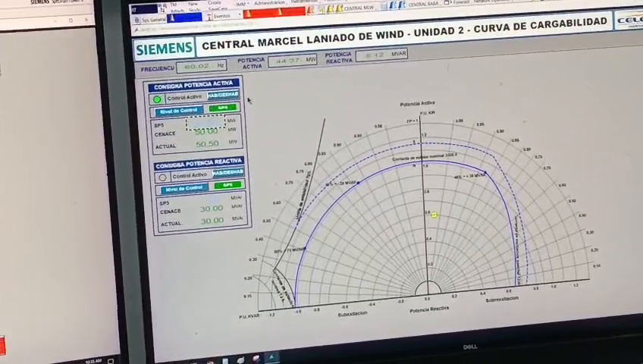Open the Administration menu
Screen dimensions: 643x364
click(x=269, y=3)
